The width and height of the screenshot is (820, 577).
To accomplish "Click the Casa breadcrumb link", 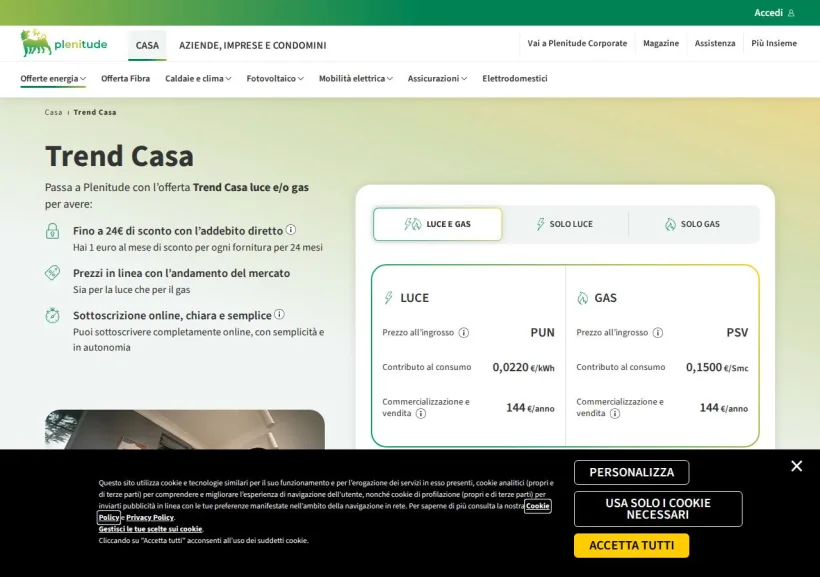I will click(x=53, y=112).
